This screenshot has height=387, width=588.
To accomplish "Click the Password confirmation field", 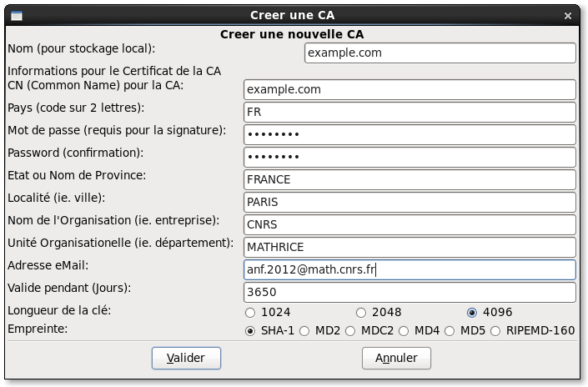I will [x=410, y=157].
